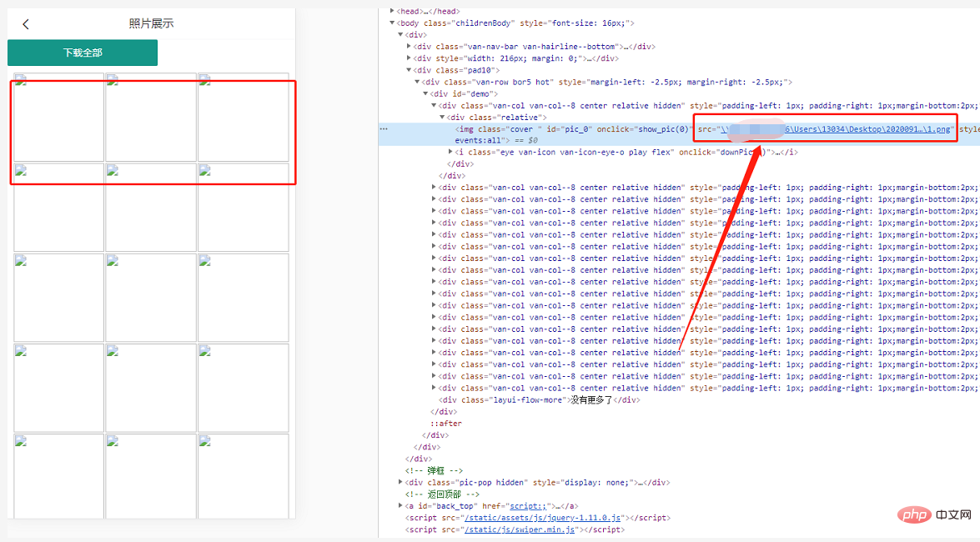The image size is (980, 542).
Task: Click the broken image icon in first thumbnail
Action: [20, 80]
